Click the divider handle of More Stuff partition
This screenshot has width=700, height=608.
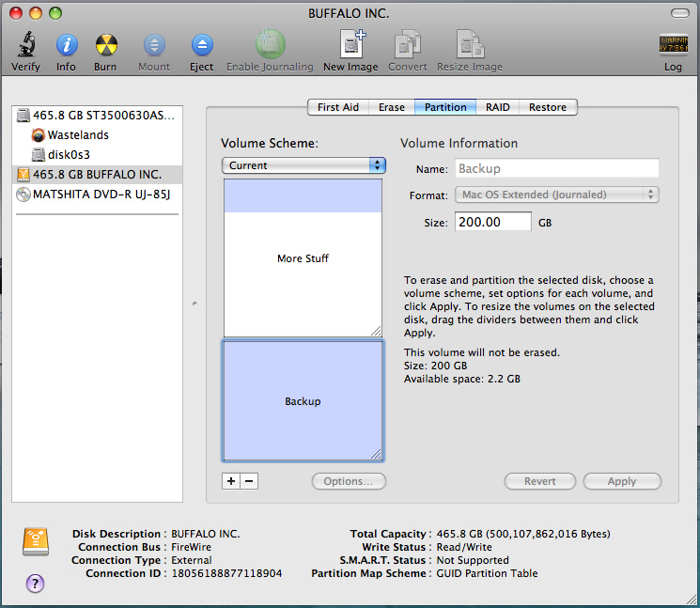(376, 331)
